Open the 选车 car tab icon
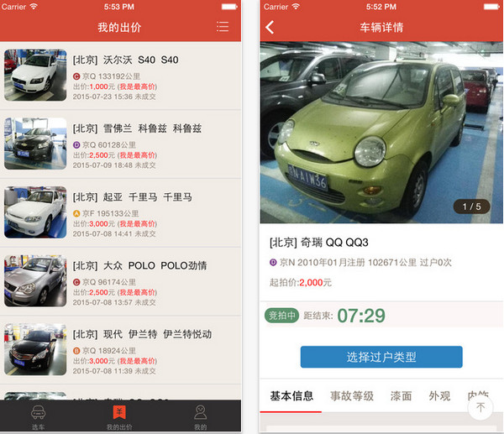This screenshot has height=434, width=504. (x=39, y=412)
